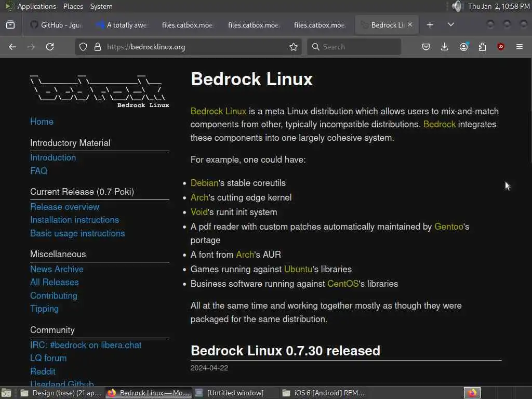Close the Bedrock Linux tab
This screenshot has width=532, height=399.
(410, 24)
